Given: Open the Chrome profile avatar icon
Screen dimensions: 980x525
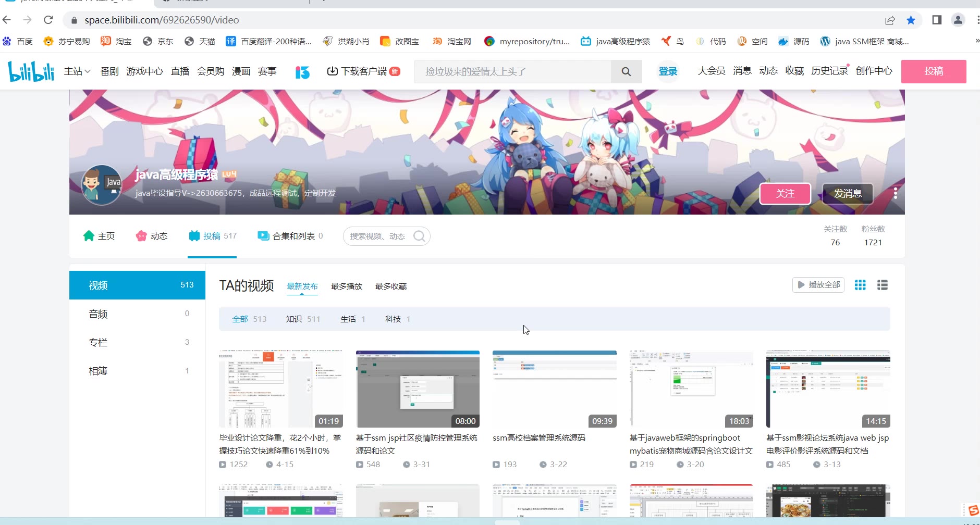Looking at the screenshot, I should (x=958, y=20).
